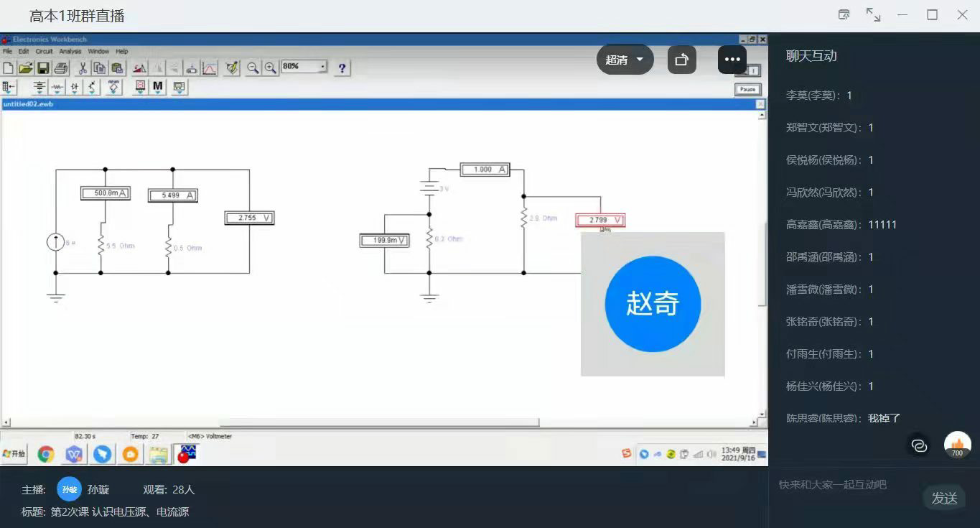980x528 pixels.
Task: Open the Analysis menu
Action: tap(70, 52)
